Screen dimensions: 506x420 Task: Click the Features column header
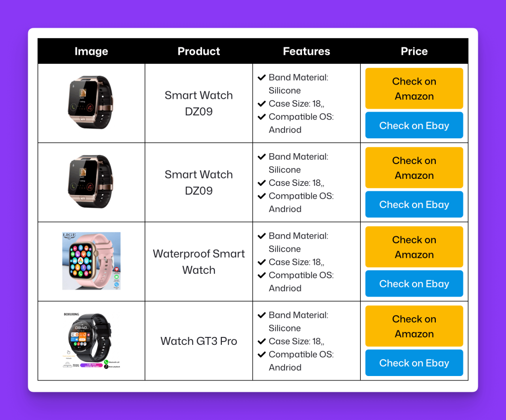click(306, 51)
